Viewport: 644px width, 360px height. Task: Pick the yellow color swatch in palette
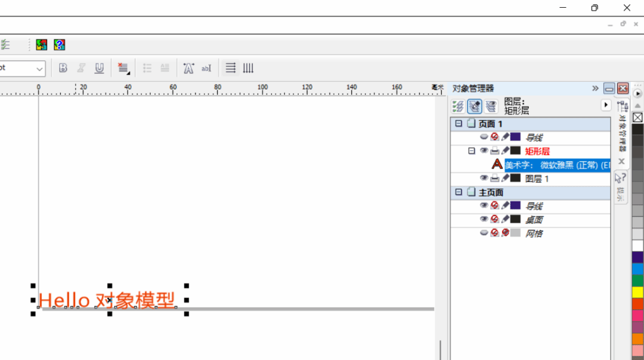637,292
